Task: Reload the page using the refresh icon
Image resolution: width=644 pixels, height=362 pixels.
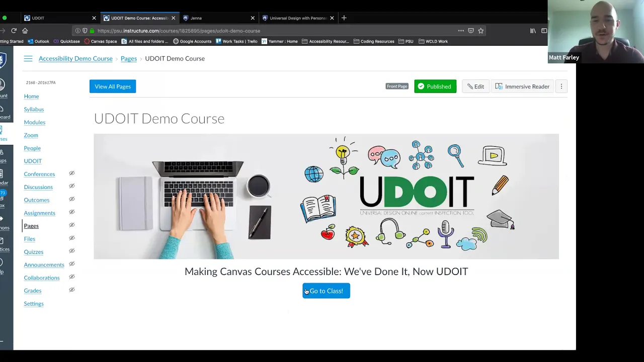Action: [x=14, y=31]
